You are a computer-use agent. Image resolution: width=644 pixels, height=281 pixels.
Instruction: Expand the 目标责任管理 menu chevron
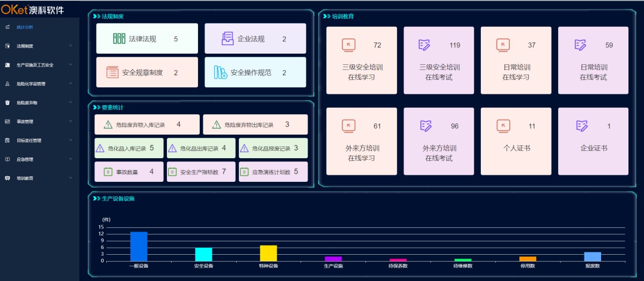click(x=71, y=140)
